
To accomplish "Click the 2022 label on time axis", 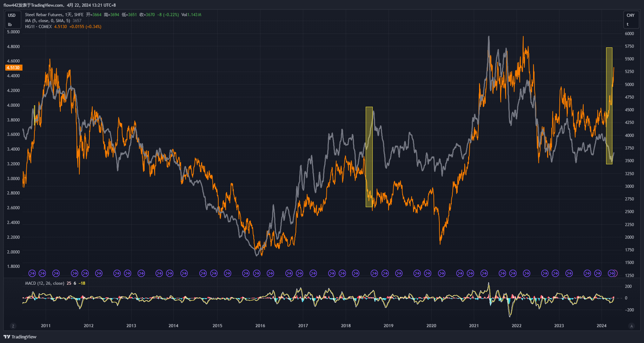I will (x=517, y=326).
